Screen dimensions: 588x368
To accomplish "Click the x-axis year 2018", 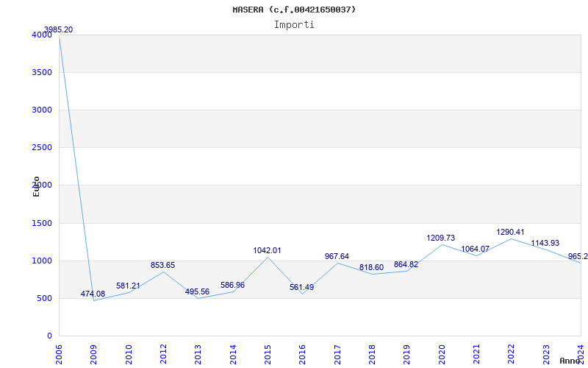I will pos(372,354).
